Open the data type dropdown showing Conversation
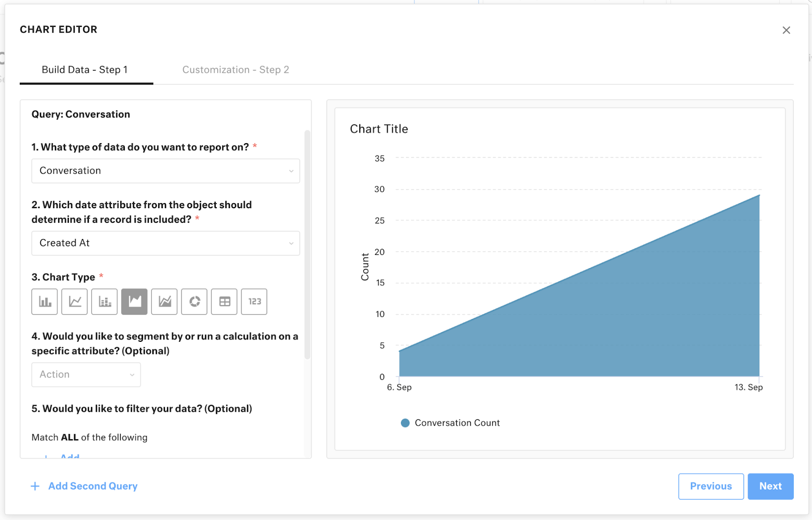The width and height of the screenshot is (812, 520). click(165, 171)
